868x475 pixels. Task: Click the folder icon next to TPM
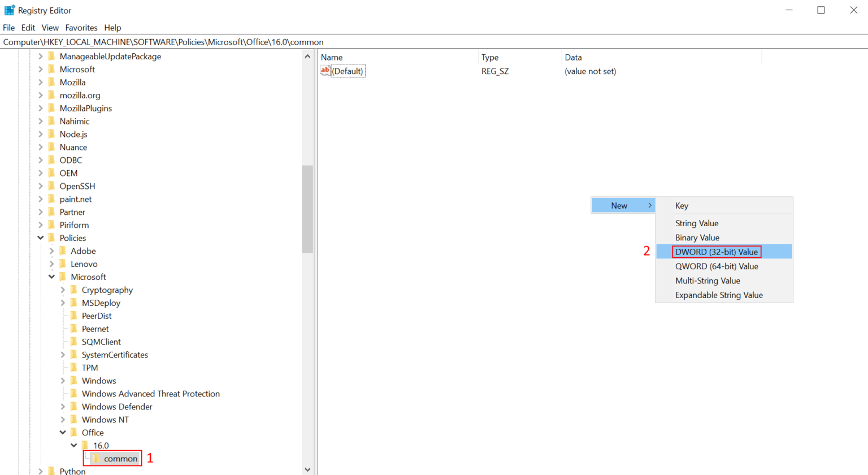[x=74, y=368]
